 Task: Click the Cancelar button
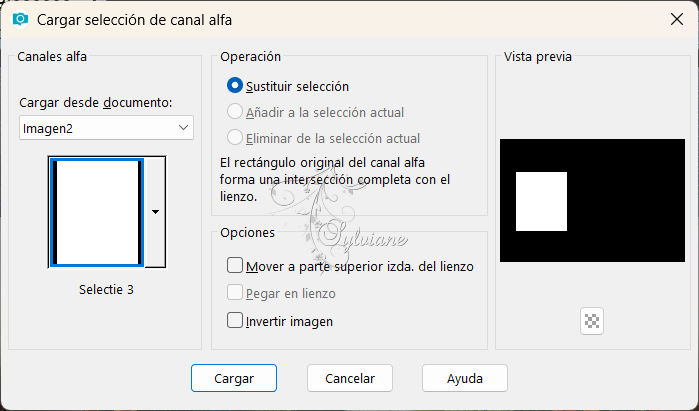(x=350, y=378)
